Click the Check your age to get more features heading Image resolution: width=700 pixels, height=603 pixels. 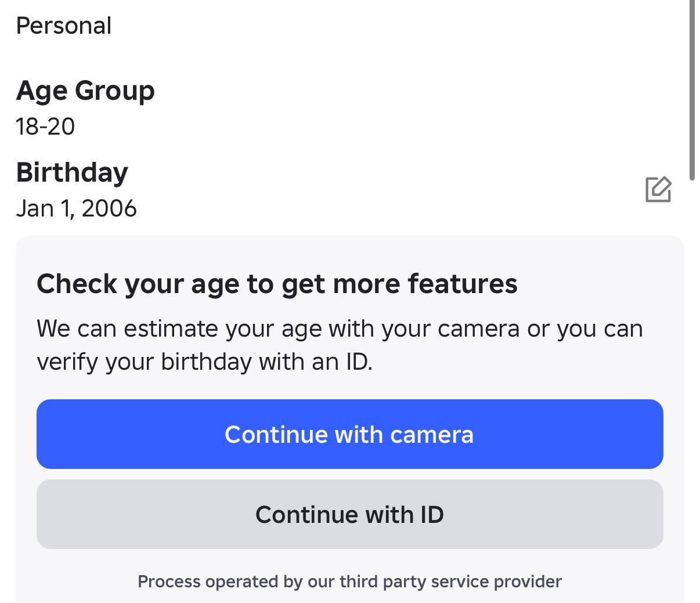(x=277, y=284)
